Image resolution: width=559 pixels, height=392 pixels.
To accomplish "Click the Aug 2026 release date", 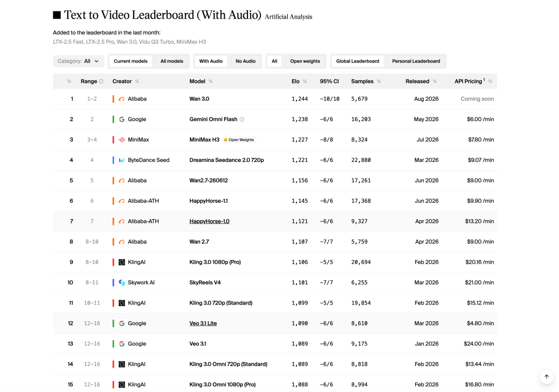I will pos(426,99).
